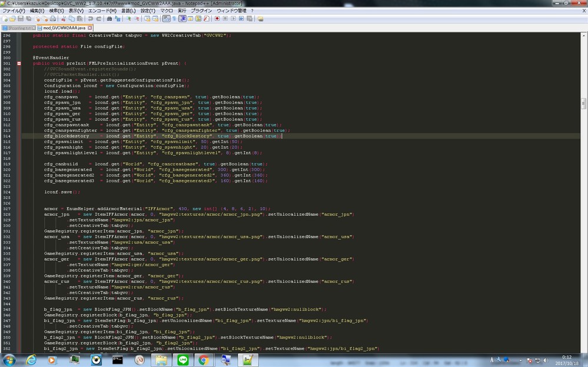The image size is (588, 367).
Task: Click the Find binoculars toolbar icon
Action: [x=109, y=19]
